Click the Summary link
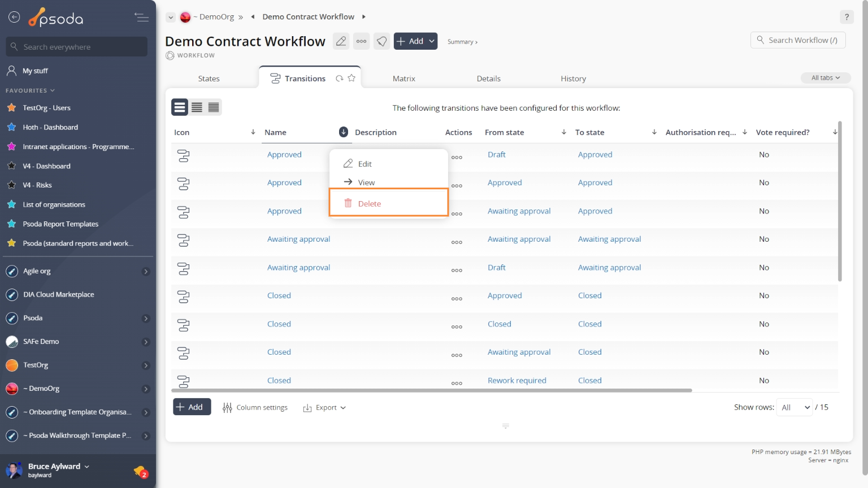Image resolution: width=868 pixels, height=488 pixels. pos(462,42)
